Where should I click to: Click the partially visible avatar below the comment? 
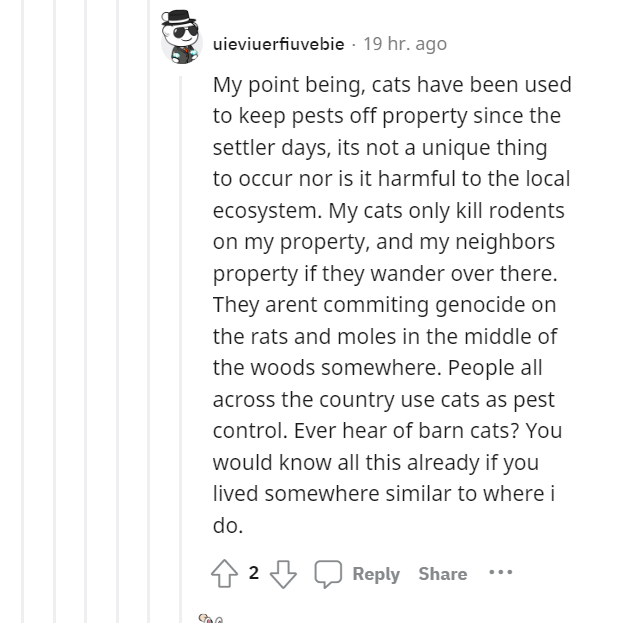click(x=210, y=619)
